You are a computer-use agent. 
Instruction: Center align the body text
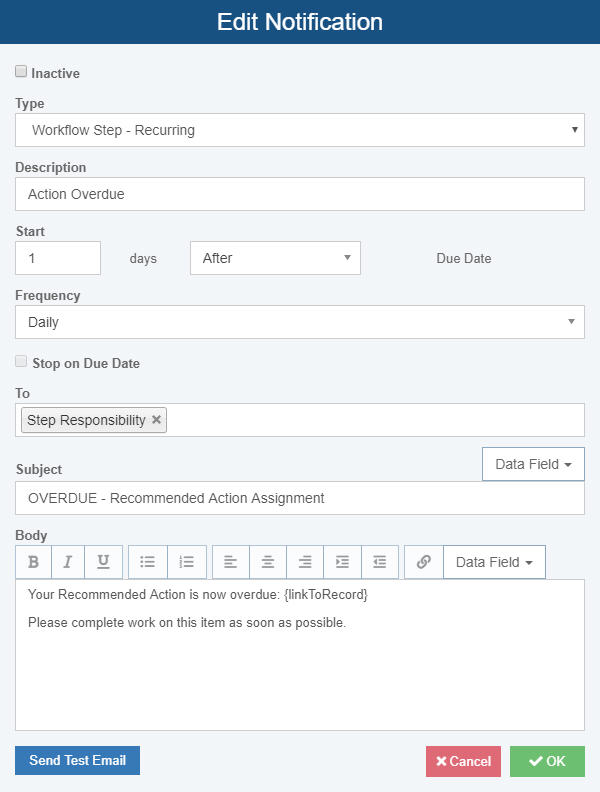268,562
